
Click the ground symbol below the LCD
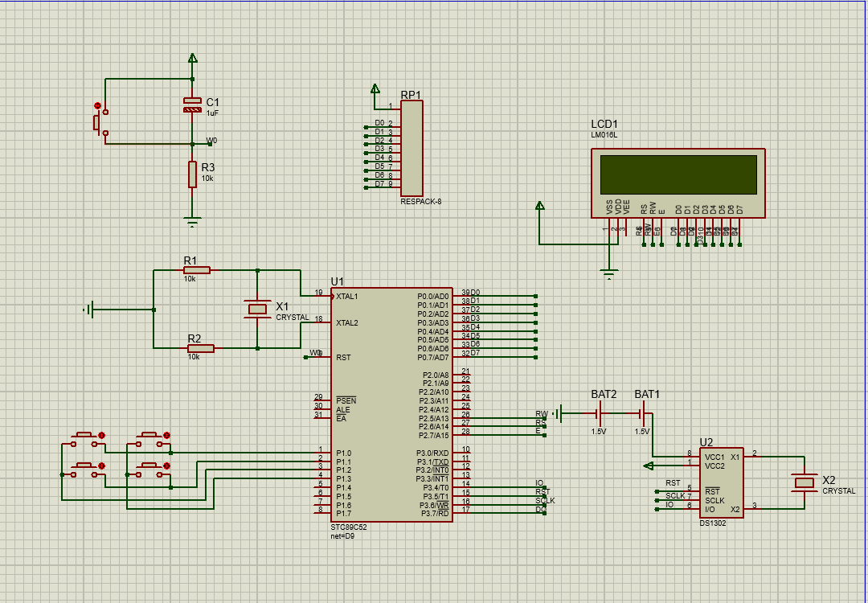pyautogui.click(x=609, y=275)
